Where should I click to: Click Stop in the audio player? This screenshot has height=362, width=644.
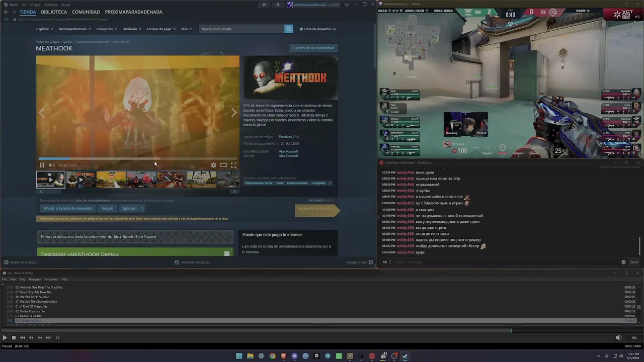point(14,338)
